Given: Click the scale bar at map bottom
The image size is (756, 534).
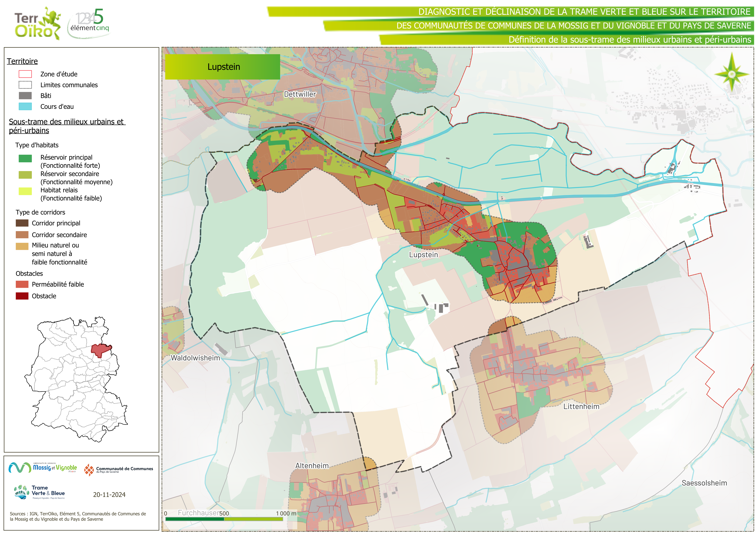Looking at the screenshot, I should click(224, 519).
